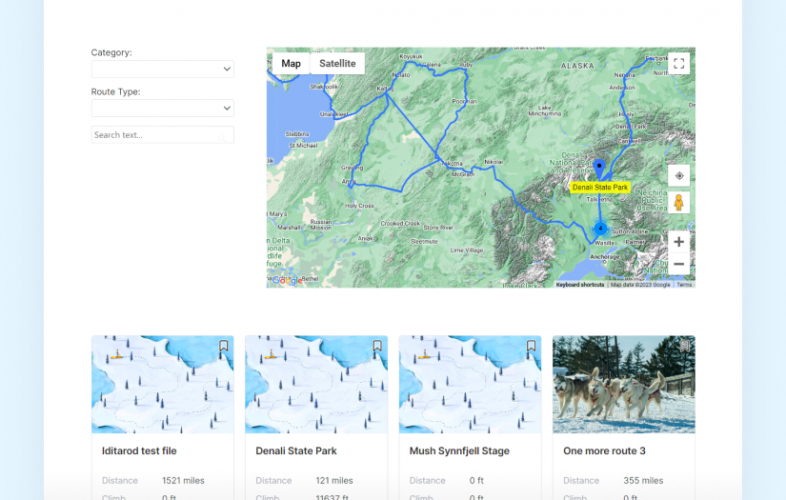Click the Category: label

[111, 53]
